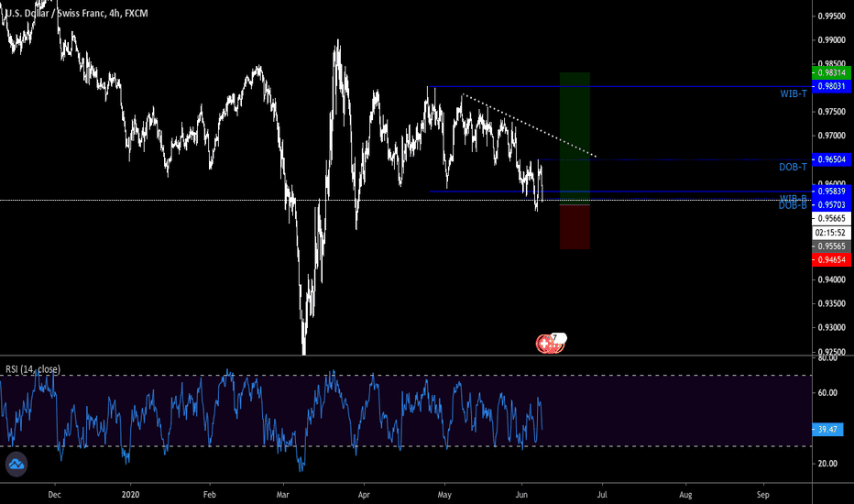Click the Mar label on time axis
854x504 pixels.
pos(282,495)
